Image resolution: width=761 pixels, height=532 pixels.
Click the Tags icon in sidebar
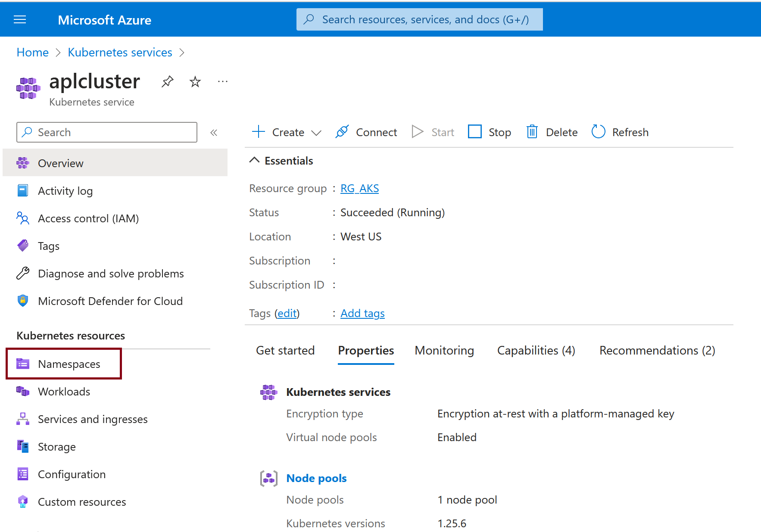pos(23,246)
